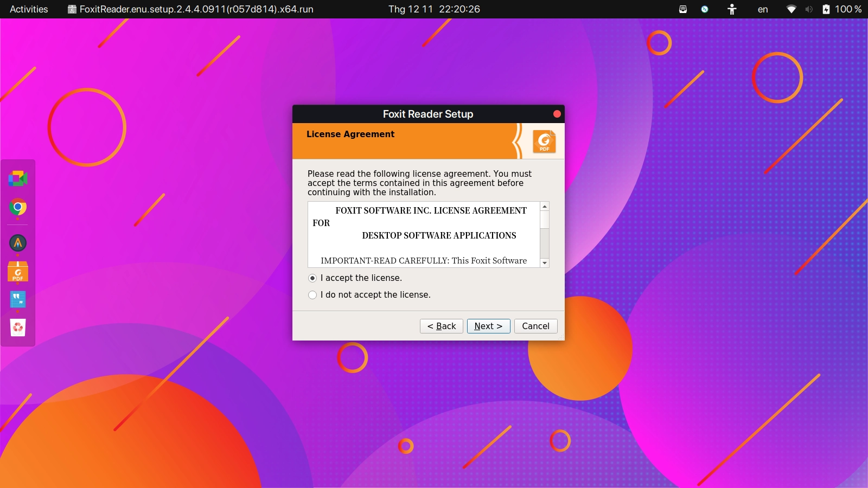Open the blue notes dock app
This screenshot has width=868, height=488.
click(18, 299)
